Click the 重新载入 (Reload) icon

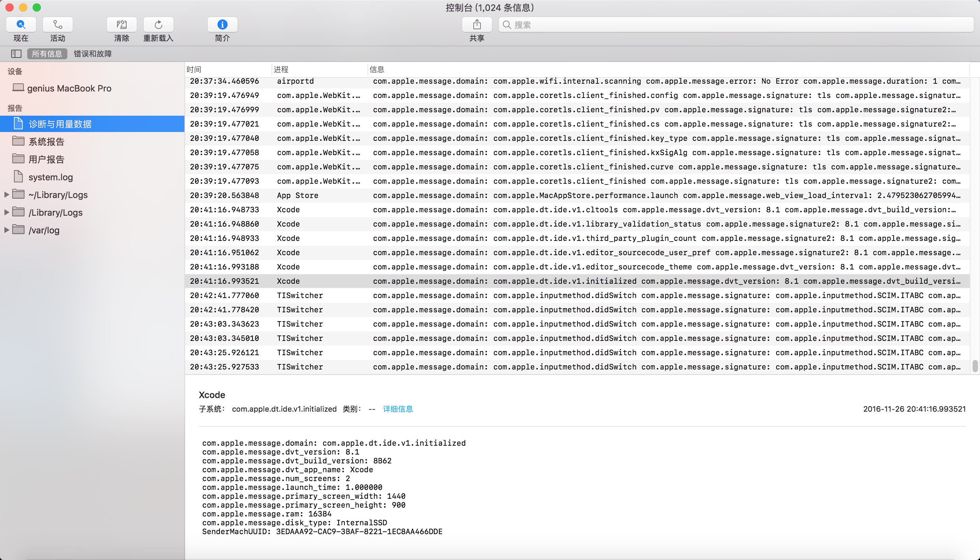click(159, 24)
